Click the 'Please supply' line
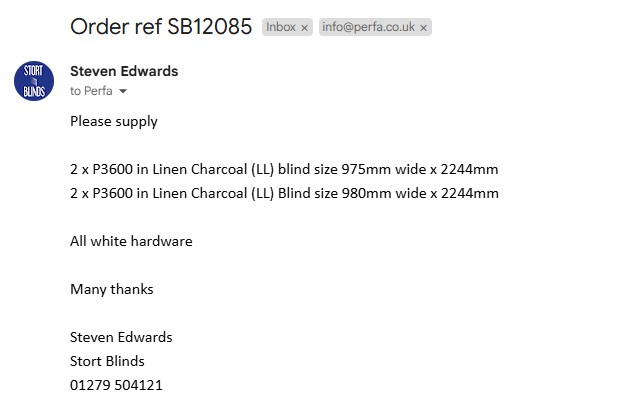 (114, 121)
